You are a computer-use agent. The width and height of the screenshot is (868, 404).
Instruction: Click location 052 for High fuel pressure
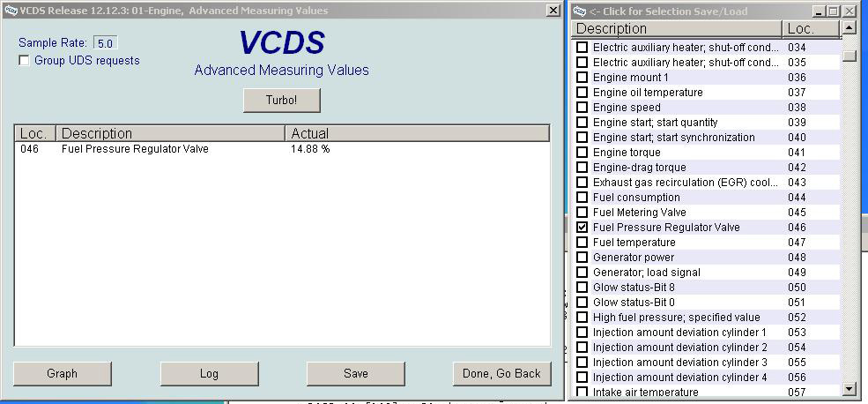tap(797, 317)
